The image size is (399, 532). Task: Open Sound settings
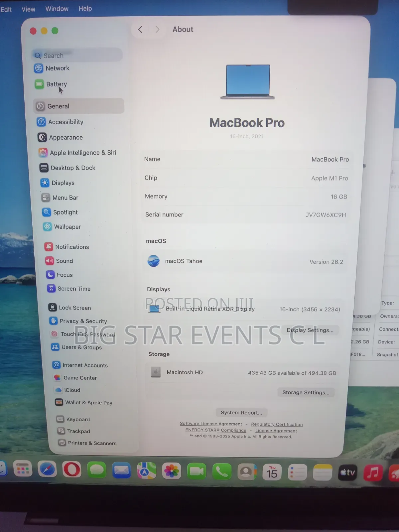(59, 261)
